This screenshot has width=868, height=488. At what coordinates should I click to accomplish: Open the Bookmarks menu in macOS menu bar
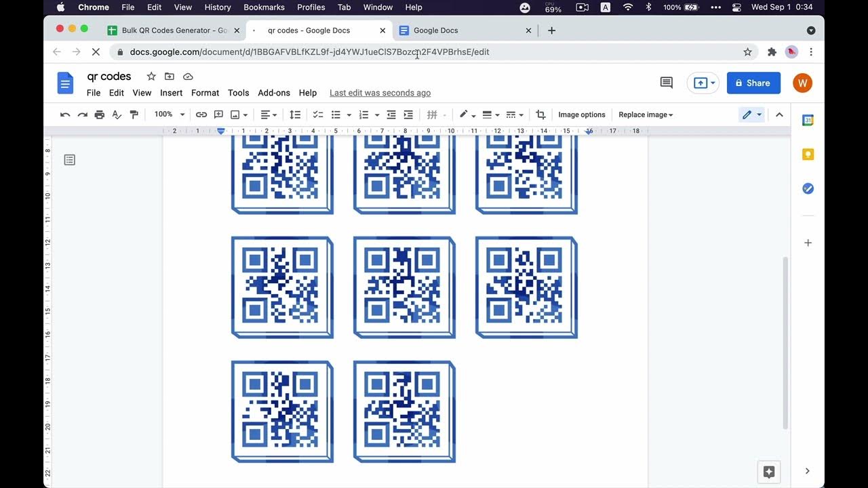264,7
